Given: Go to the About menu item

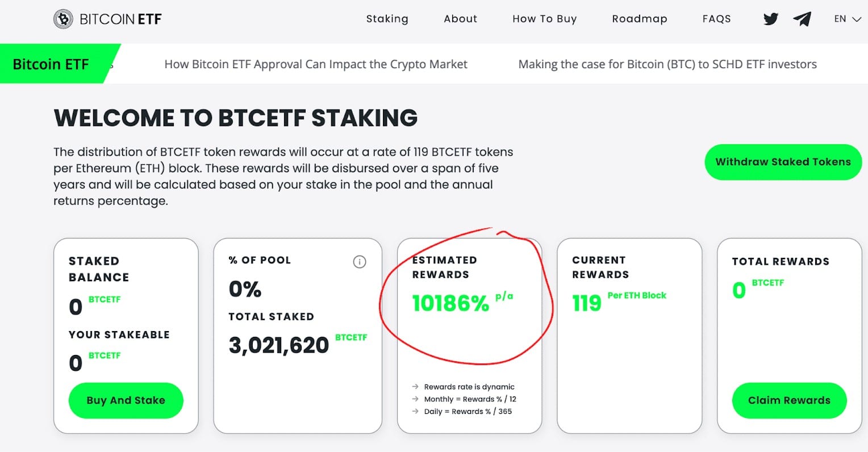Looking at the screenshot, I should coord(460,19).
